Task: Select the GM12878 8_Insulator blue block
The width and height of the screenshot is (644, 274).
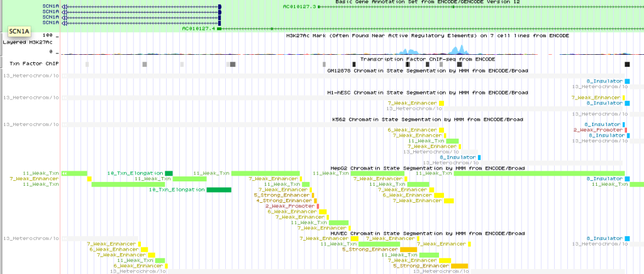Action: 627,81
